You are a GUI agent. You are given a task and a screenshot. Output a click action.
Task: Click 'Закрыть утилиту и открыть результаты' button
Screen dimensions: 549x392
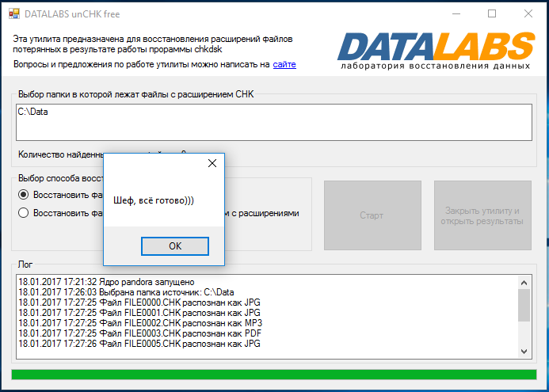pos(482,215)
